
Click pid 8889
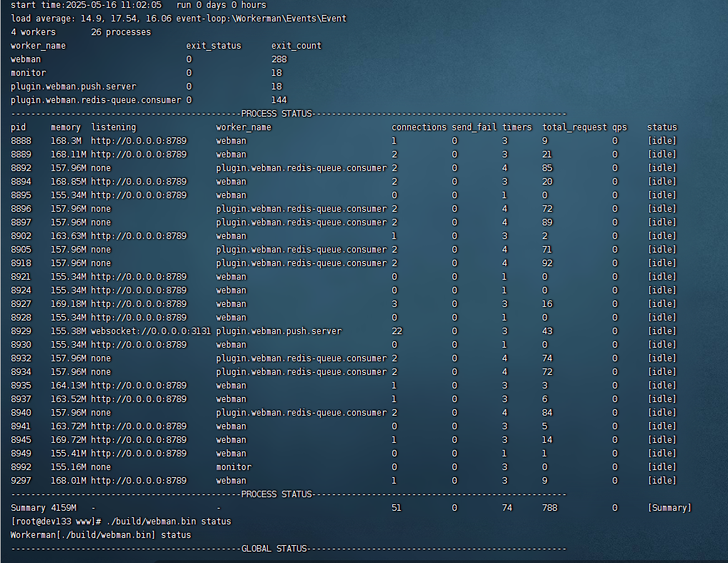[x=21, y=154]
